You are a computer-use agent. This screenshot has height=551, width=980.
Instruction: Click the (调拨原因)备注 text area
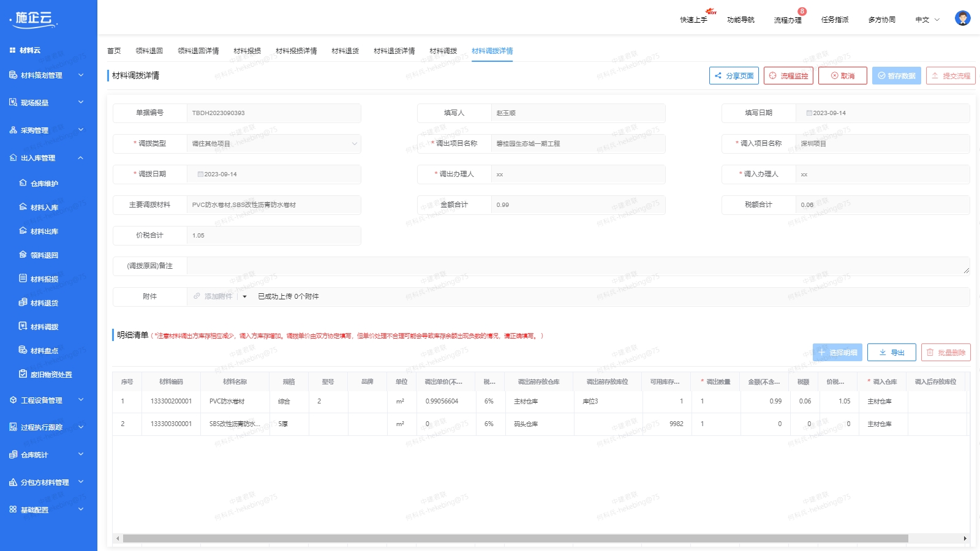tap(578, 266)
